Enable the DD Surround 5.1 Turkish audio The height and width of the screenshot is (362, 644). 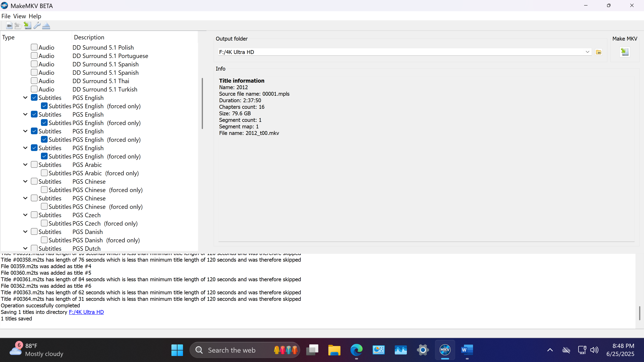34,89
